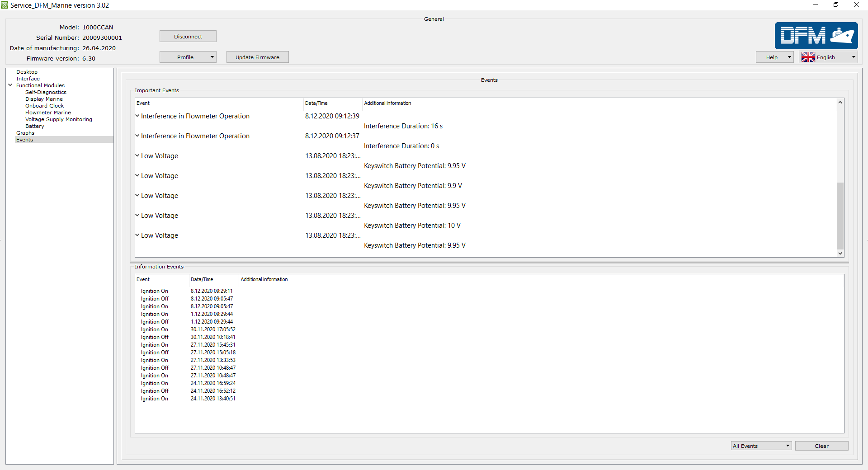Click Important Events scrollbar thumb
868x470 pixels.
click(840, 216)
